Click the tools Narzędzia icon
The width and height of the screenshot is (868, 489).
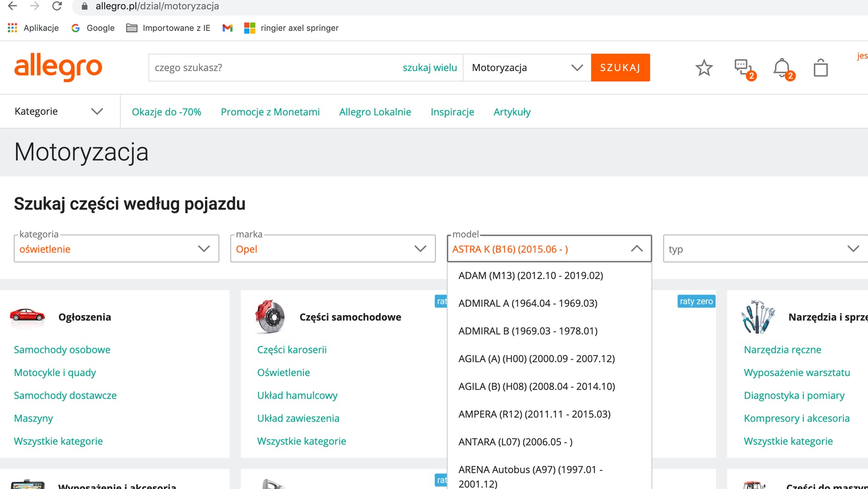[x=758, y=316]
